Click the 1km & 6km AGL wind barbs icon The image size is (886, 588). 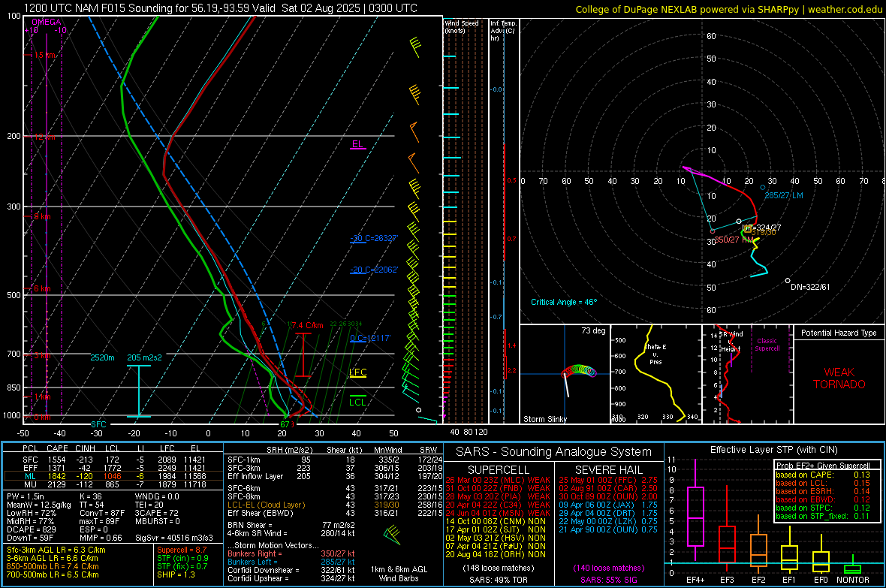[x=392, y=535]
